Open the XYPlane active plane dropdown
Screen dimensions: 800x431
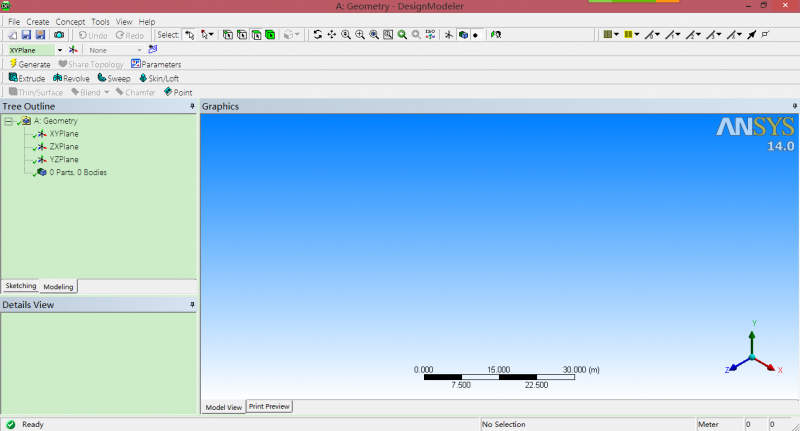click(60, 50)
